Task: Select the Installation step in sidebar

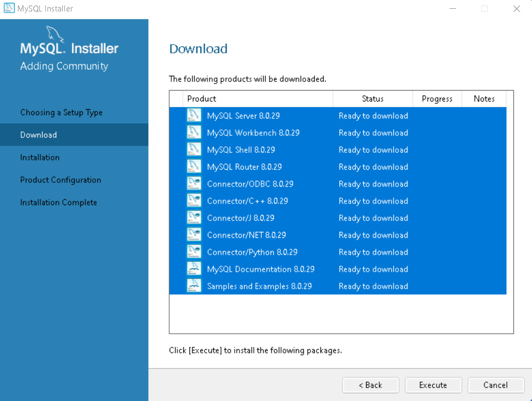Action: tap(40, 158)
